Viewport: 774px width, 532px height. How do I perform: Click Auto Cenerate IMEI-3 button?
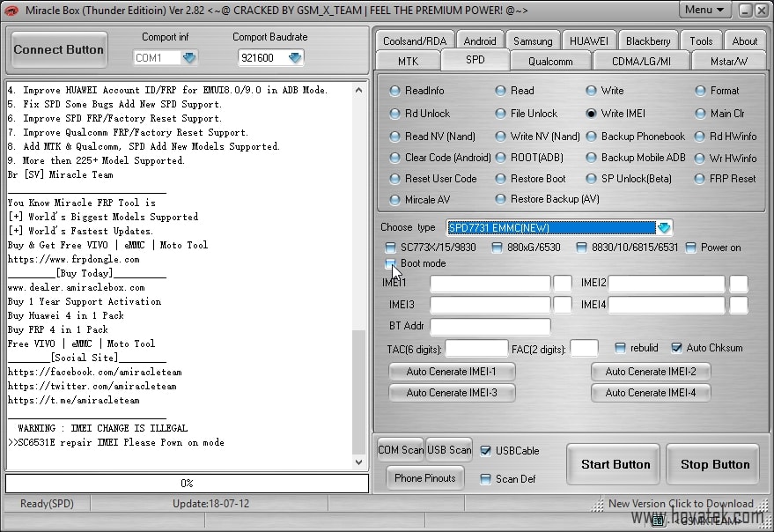pyautogui.click(x=452, y=393)
